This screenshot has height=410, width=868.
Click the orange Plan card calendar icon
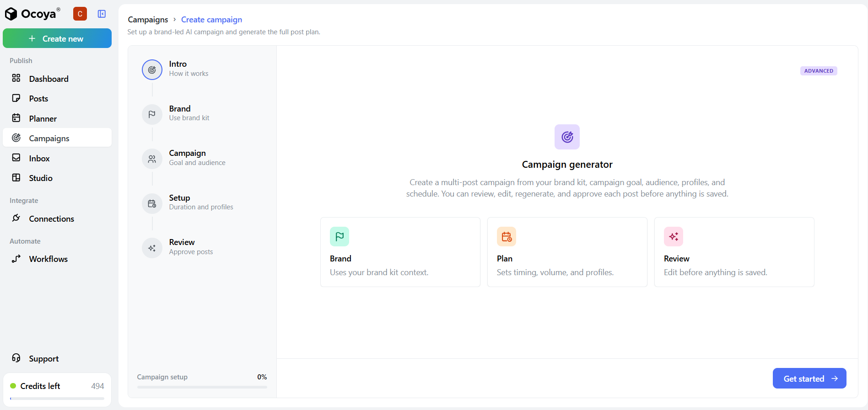coord(507,236)
